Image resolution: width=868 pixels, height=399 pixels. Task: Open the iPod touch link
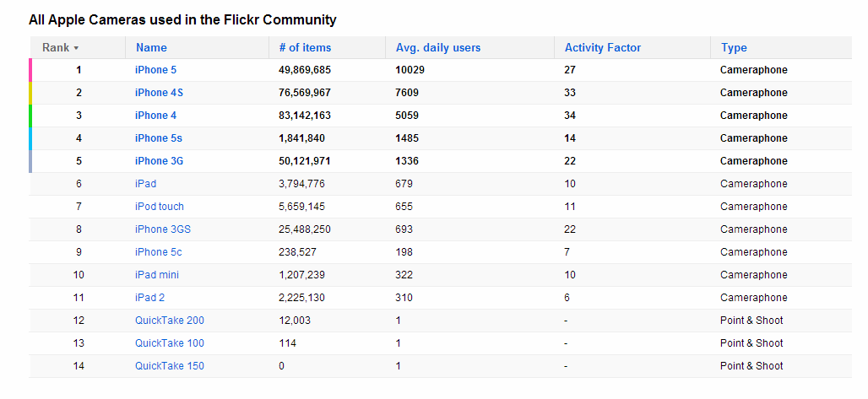click(160, 207)
